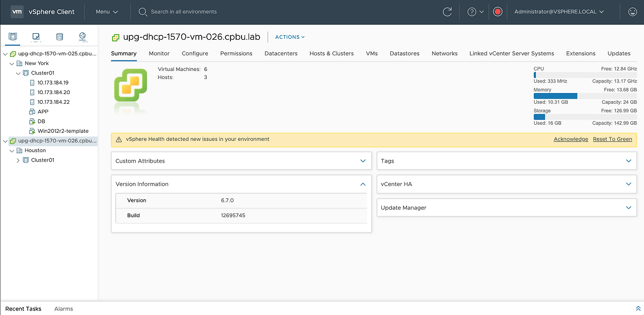Screen dimensions: 644x315
Task: Open the Menu dropdown in the top bar
Action: tap(107, 11)
